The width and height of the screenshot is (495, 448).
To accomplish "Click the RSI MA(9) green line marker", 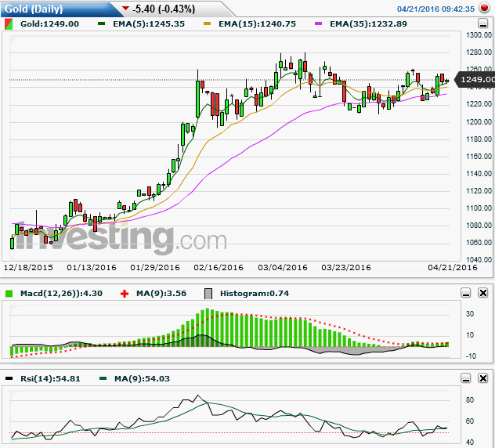I will pyautogui.click(x=103, y=378).
